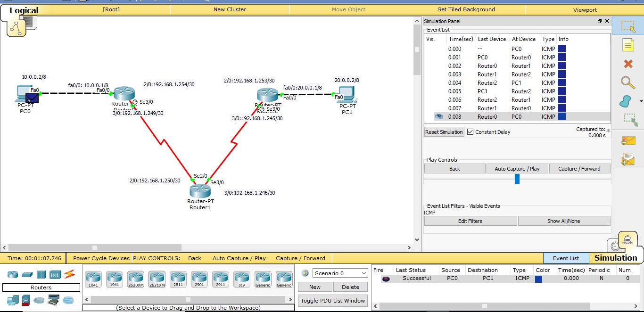Switch to Realtime mode via clock icon
This screenshot has height=312, width=644.
615,246
